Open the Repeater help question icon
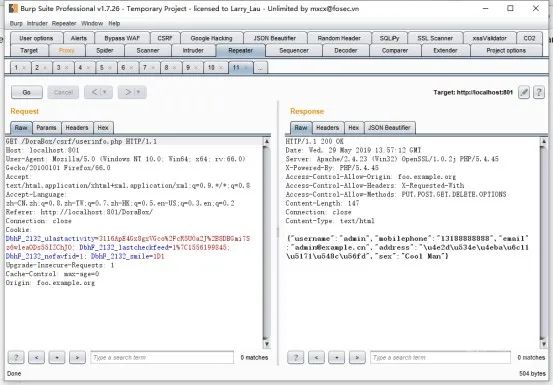The height and width of the screenshot is (386, 553). pyautogui.click(x=539, y=92)
